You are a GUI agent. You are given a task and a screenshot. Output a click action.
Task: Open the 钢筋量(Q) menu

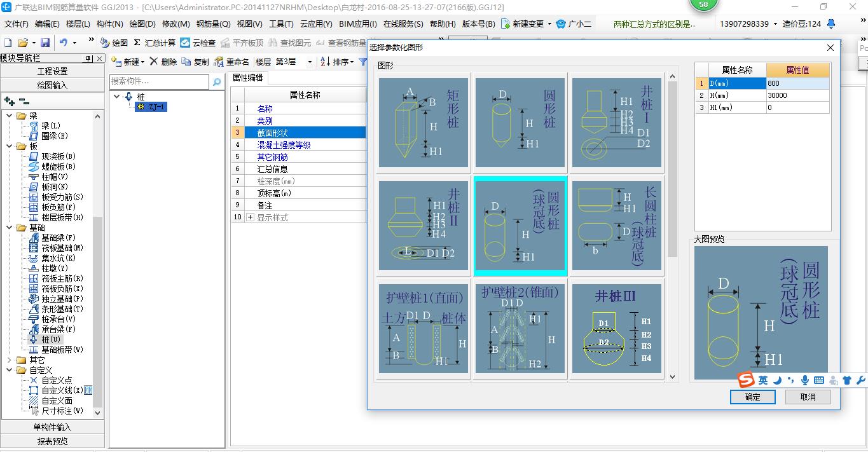[x=213, y=24]
